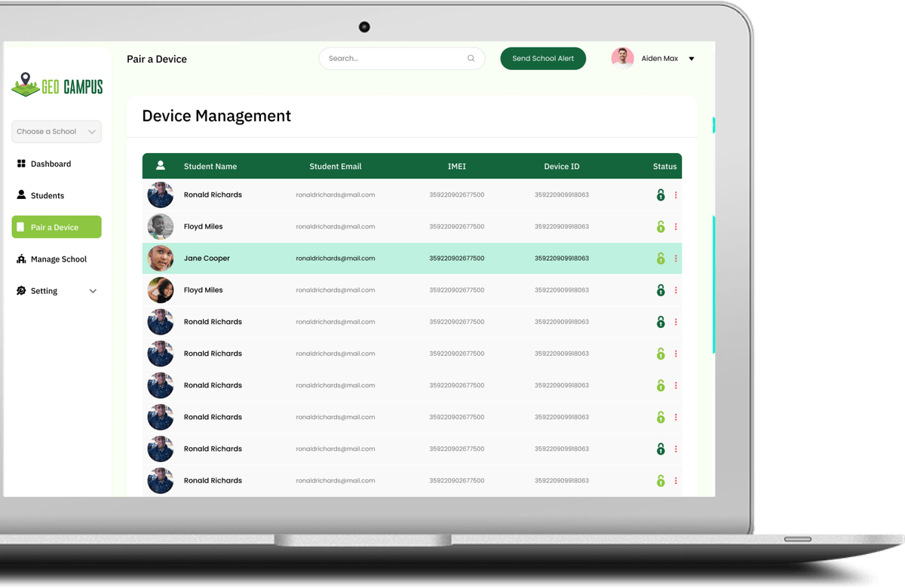
Task: Click the search magnifier icon
Action: 471,59
